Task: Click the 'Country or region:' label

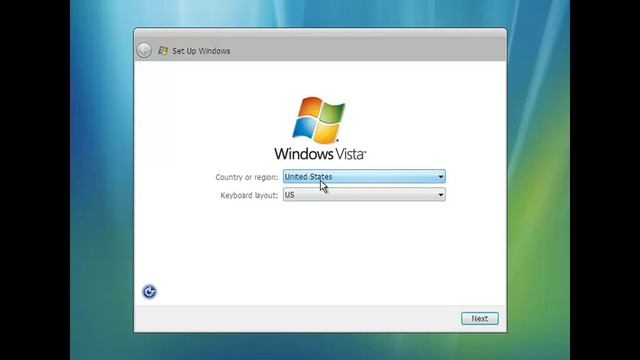Action: [x=247, y=177]
